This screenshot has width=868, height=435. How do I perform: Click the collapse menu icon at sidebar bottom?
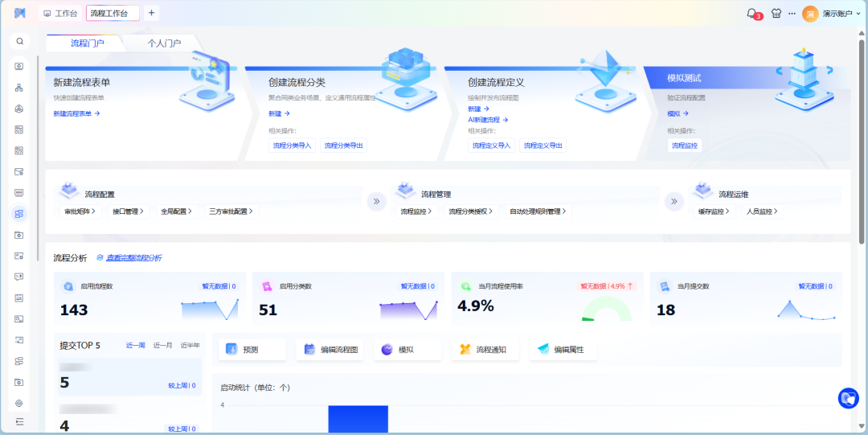click(19, 421)
